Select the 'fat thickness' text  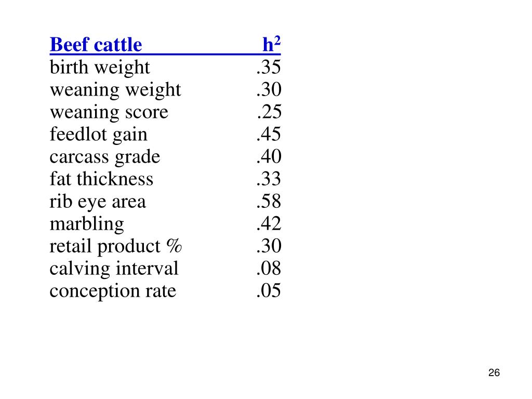point(101,179)
